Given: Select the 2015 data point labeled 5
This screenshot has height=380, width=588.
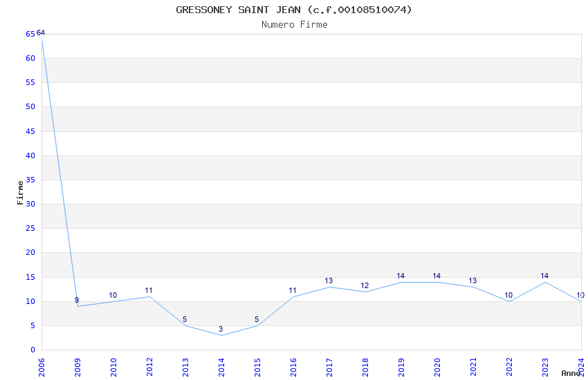Looking at the screenshot, I should (257, 325).
